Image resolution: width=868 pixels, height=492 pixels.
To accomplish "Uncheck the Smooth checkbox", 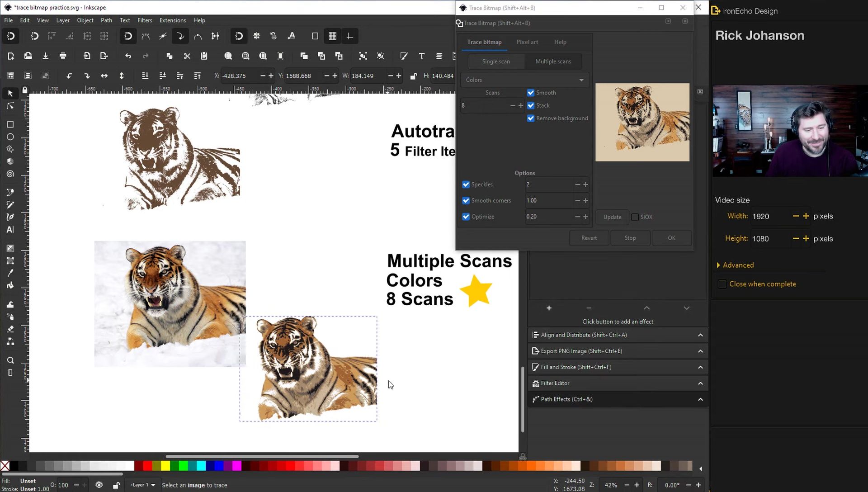I will (531, 93).
